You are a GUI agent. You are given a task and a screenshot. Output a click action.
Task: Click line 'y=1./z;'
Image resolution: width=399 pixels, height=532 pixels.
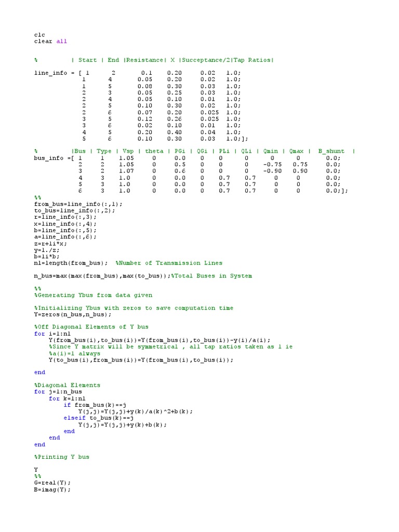(x=47, y=250)
